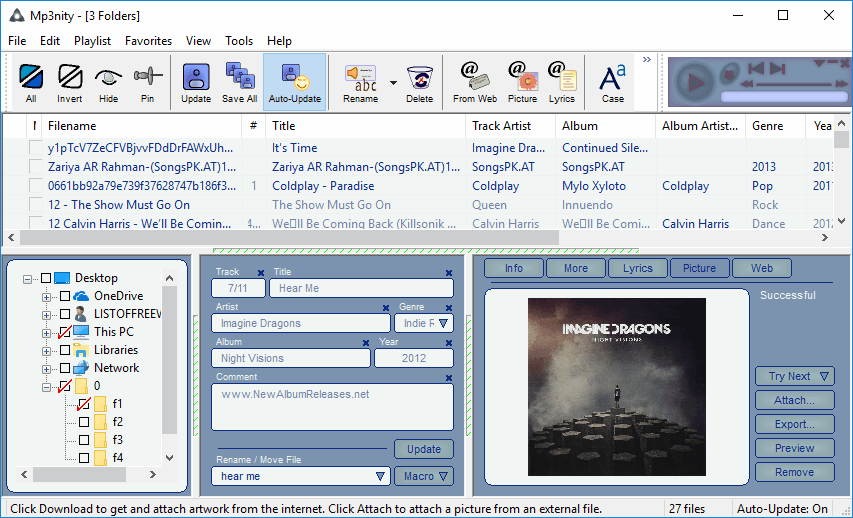Click the player Stop button
Image resolution: width=853 pixels, height=518 pixels.
tap(730, 73)
